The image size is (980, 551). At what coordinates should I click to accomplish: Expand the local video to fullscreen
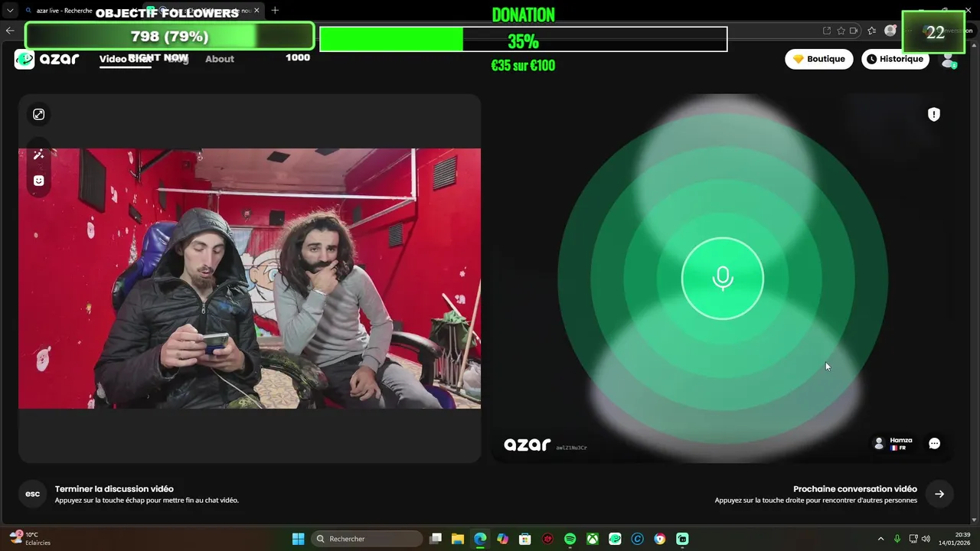38,114
